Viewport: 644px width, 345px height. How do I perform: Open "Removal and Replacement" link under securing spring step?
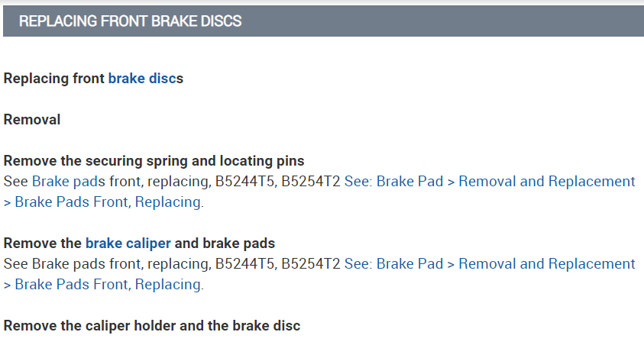547,182
